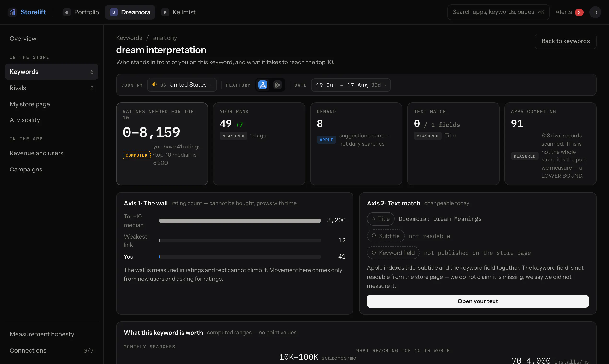
Task: Open Rivals in the sidebar
Action: click(51, 88)
